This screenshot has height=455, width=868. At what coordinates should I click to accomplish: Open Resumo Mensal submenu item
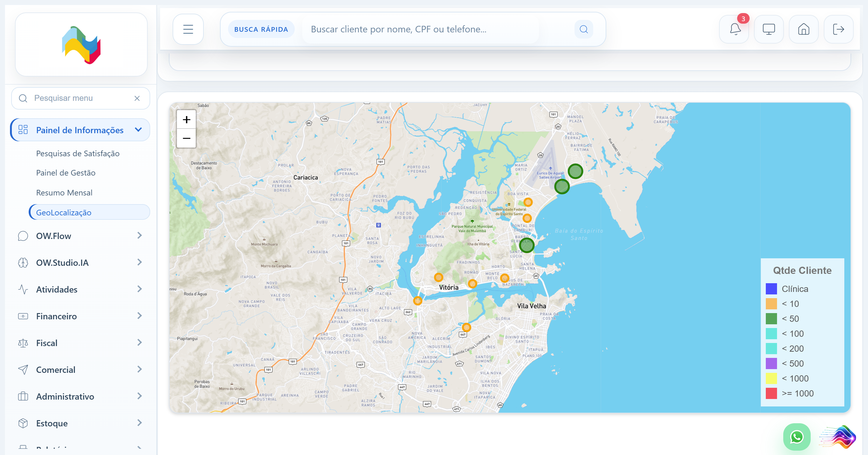(64, 193)
